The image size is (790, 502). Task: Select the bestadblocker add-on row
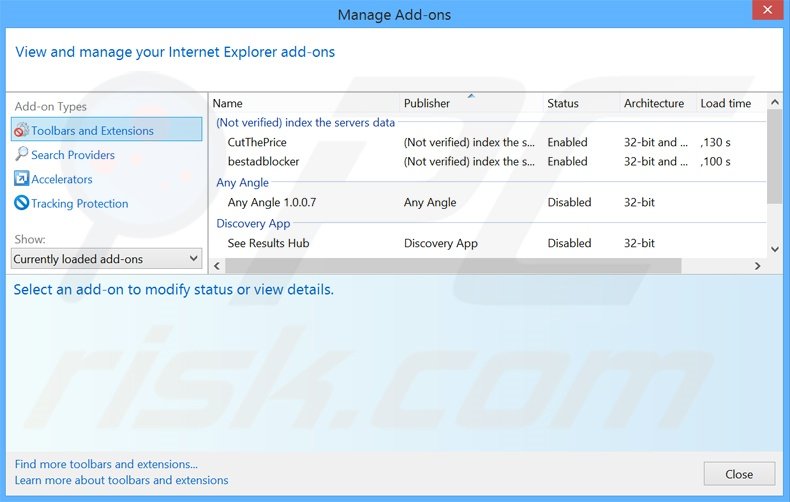[x=489, y=161]
